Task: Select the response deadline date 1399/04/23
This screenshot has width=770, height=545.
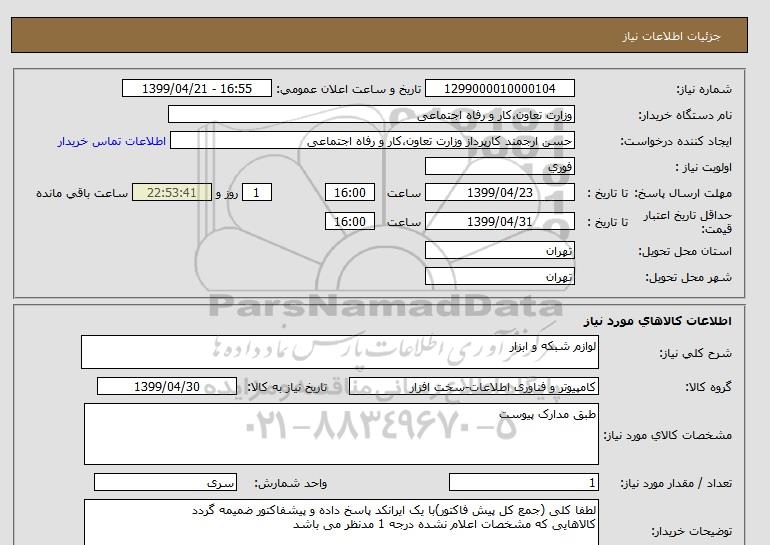Action: [499, 192]
